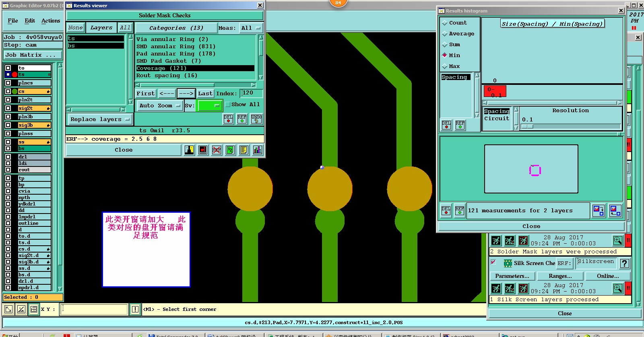This screenshot has width=644, height=337.
Task: Open the Meas: All dropdown
Action: (251, 28)
